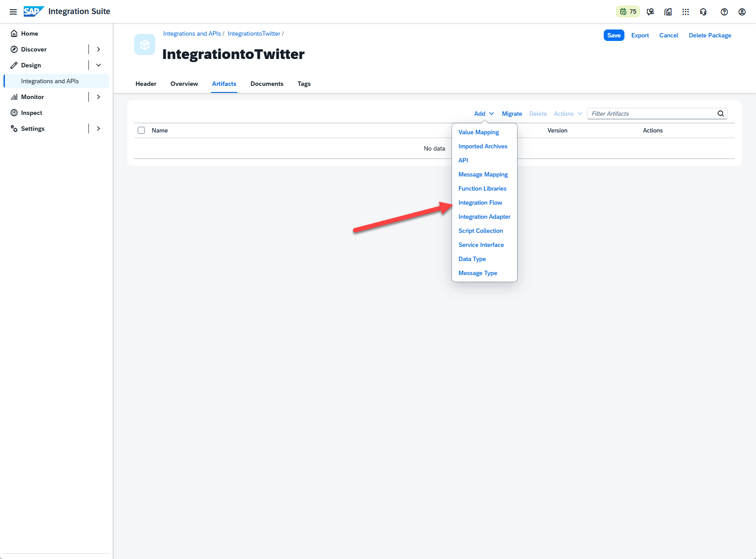Expand the Monitor navigation section
This screenshot has height=559, width=756.
click(99, 97)
